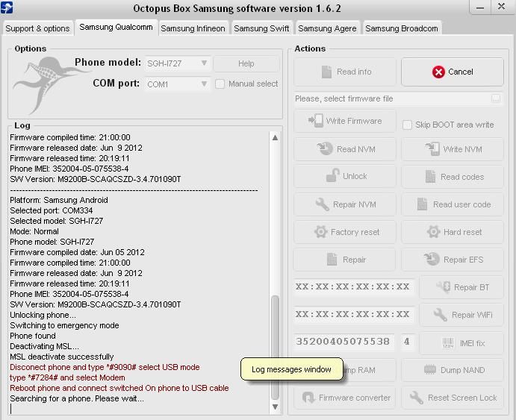Click the log scrollbar up arrow
The width and height of the screenshot is (516, 420).
pos(275,138)
